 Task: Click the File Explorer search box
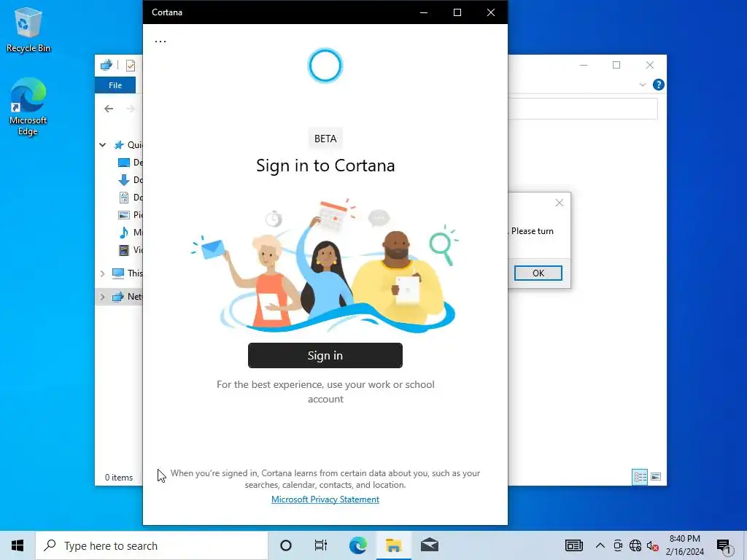click(x=583, y=109)
